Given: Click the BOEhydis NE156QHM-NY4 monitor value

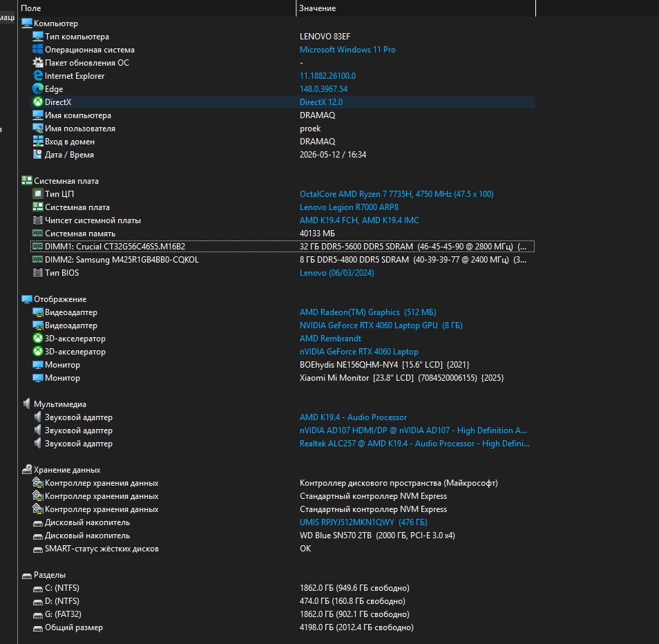Looking at the screenshot, I should pyautogui.click(x=384, y=364).
